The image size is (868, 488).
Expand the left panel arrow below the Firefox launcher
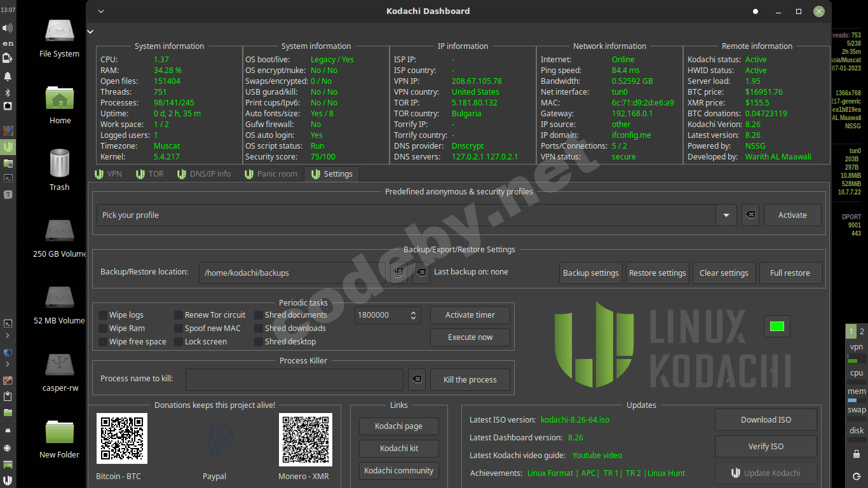[x=8, y=364]
